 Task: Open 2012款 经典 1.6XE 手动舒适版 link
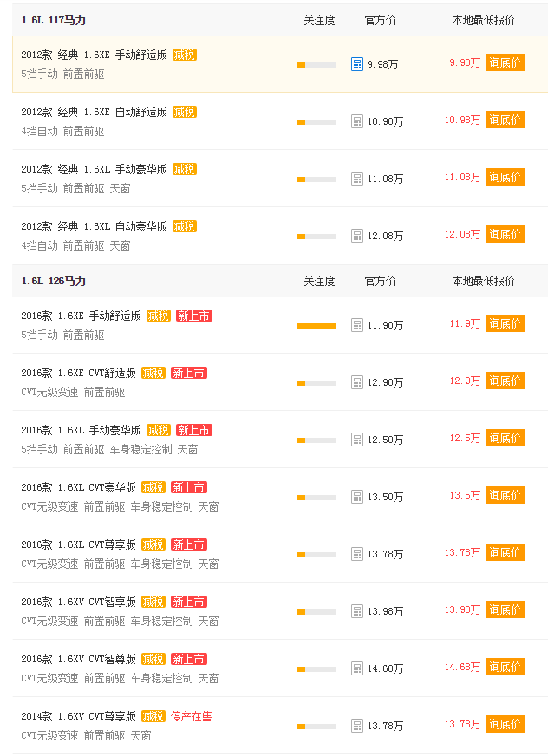click(94, 55)
